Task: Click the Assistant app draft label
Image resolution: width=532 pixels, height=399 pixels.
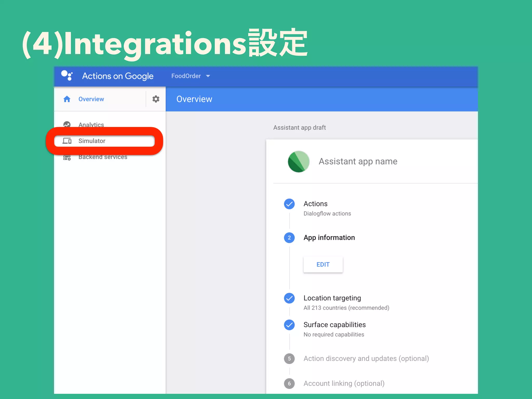Action: coord(300,128)
